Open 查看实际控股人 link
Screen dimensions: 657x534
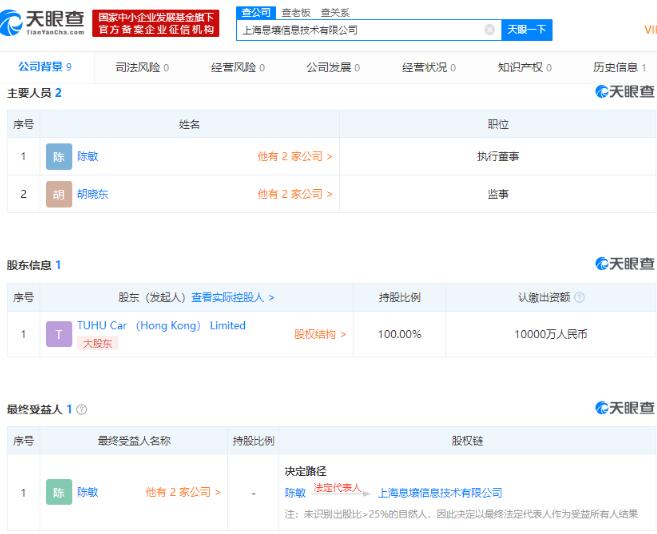[232, 297]
